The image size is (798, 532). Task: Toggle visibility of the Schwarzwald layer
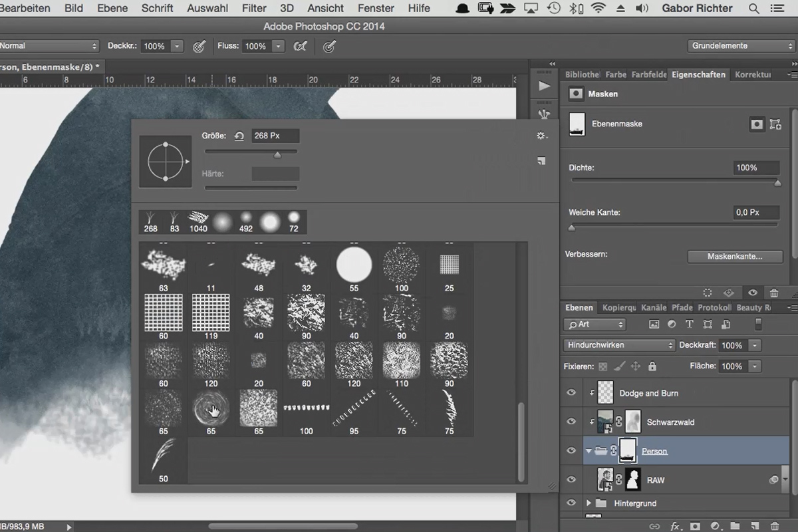[x=571, y=422]
